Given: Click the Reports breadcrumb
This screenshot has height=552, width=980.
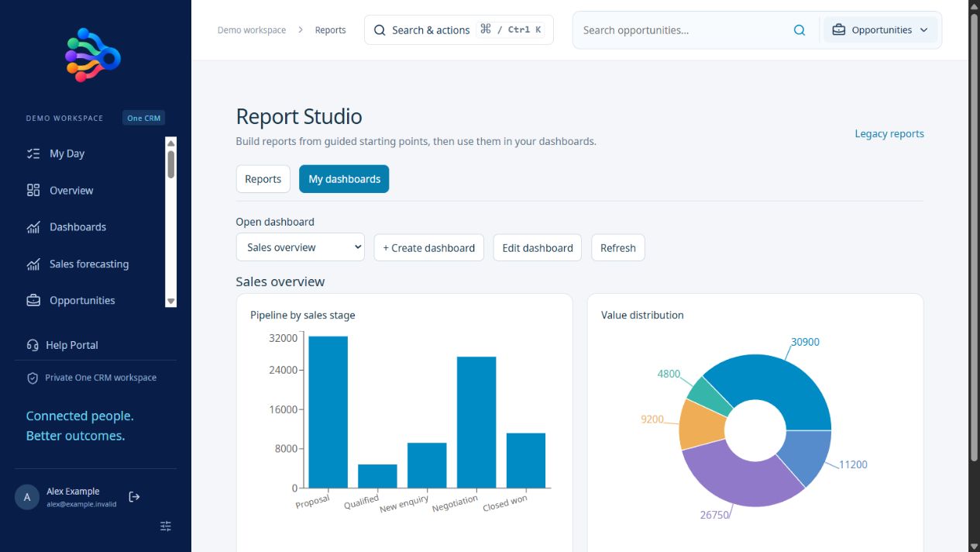Looking at the screenshot, I should [x=330, y=30].
